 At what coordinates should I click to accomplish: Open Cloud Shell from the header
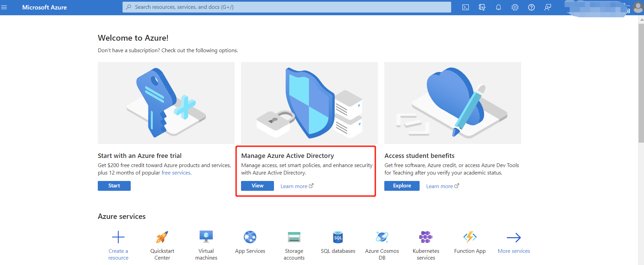click(x=465, y=7)
